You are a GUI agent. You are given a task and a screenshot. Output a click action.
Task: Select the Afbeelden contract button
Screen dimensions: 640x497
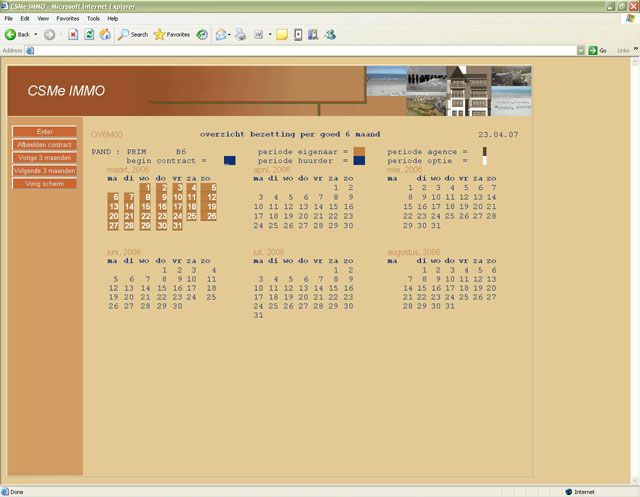click(x=44, y=145)
